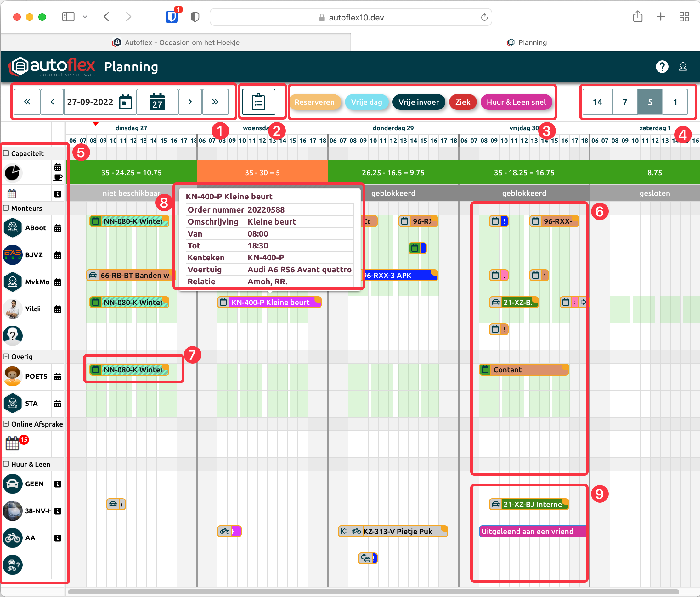Click the help question mark icon
Image resolution: width=700 pixels, height=597 pixels.
pyautogui.click(x=662, y=67)
